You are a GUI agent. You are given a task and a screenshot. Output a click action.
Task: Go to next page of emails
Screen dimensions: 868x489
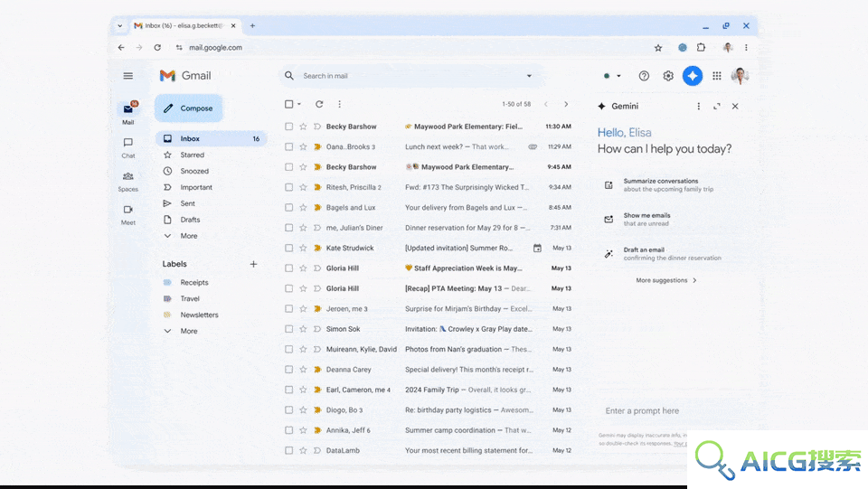tap(566, 104)
